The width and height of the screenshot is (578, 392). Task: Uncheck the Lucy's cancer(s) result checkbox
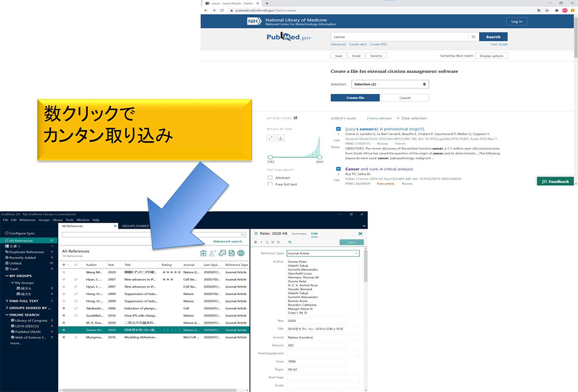click(339, 129)
